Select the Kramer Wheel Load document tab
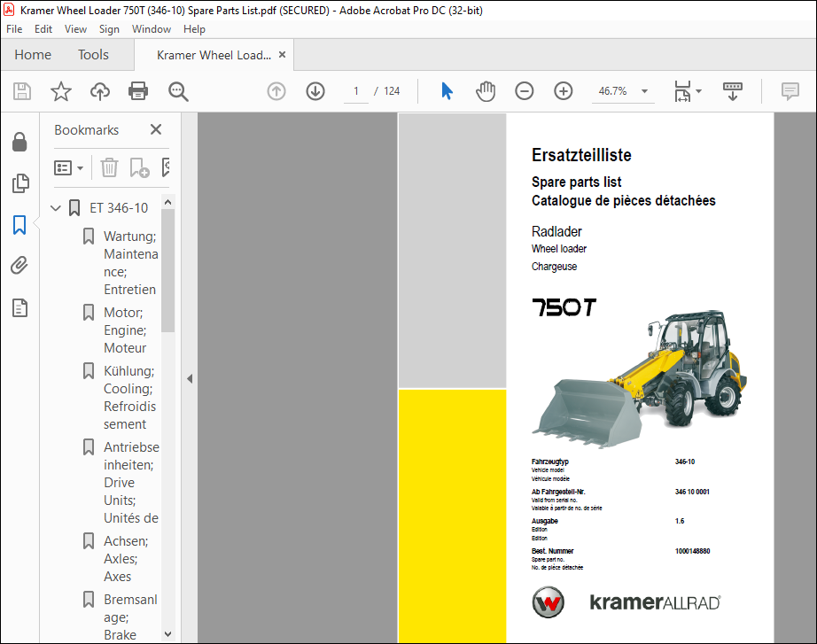Screen dimensions: 817x644 [x=214, y=55]
